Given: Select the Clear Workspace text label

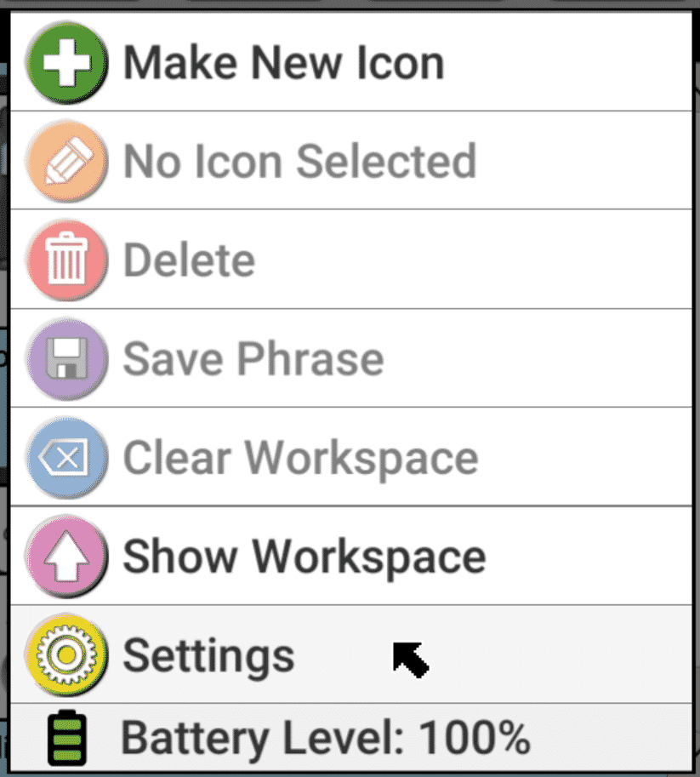Looking at the screenshot, I should (300, 458).
